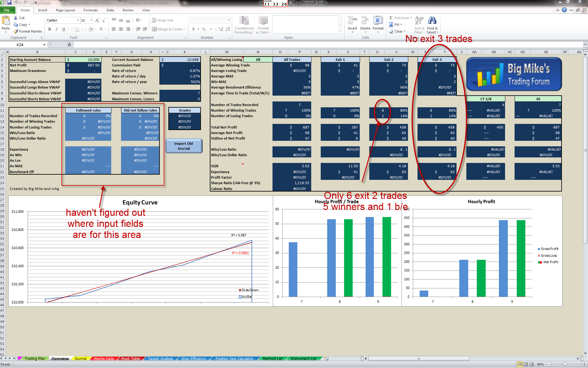Screen dimensions: 588x368
Task: Toggle Wrap Text
Action: tap(163, 20)
